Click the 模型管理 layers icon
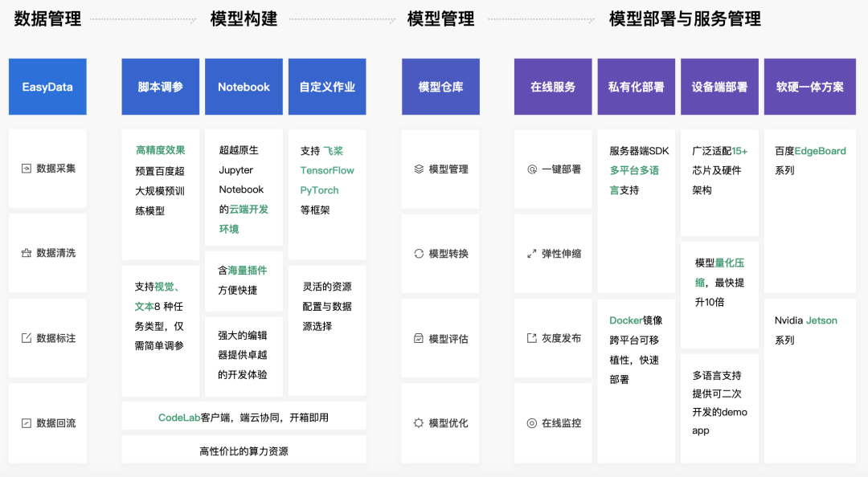 tap(419, 169)
